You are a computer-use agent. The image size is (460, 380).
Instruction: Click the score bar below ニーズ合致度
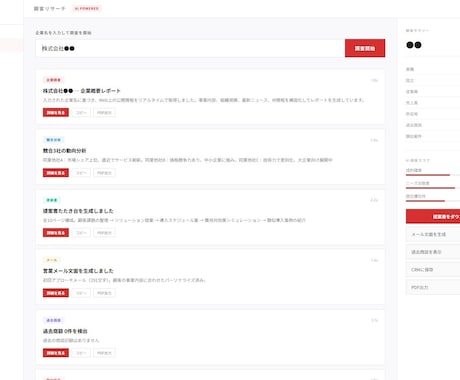click(x=433, y=201)
